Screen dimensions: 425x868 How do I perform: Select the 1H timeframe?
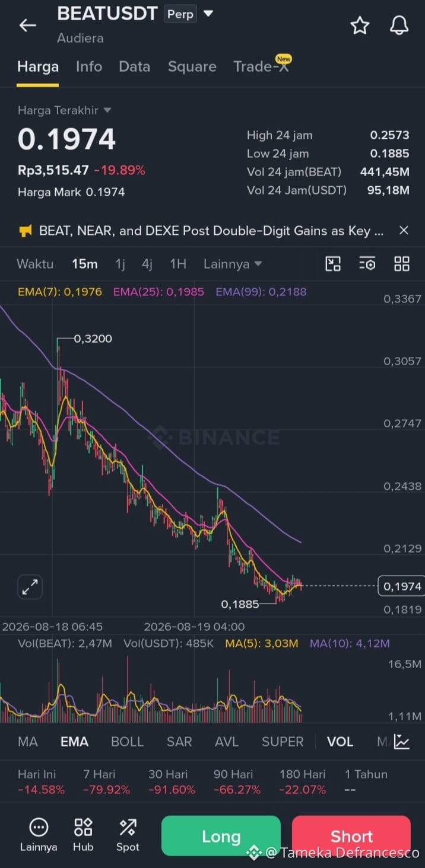coord(178,264)
